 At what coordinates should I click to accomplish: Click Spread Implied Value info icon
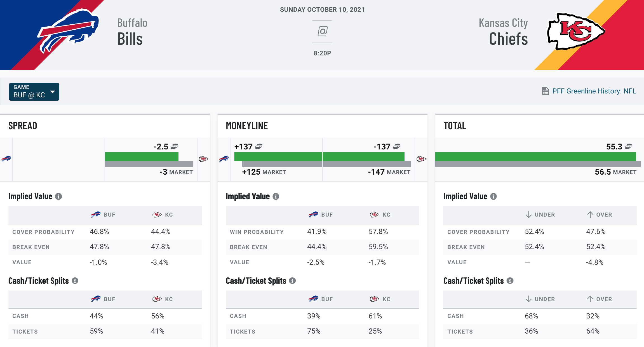[x=58, y=196]
